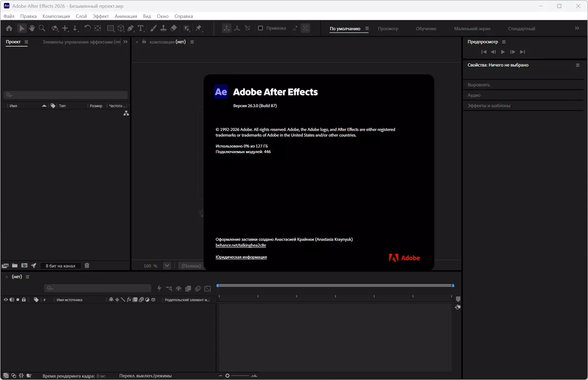Toggle the video eye column header in timeline

[x=6, y=300]
